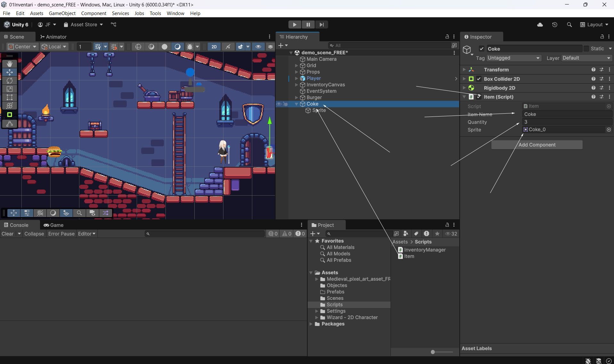The height and width of the screenshot is (364, 614).
Task: Disable the Box Collider 2D component checkbox
Action: (479, 79)
